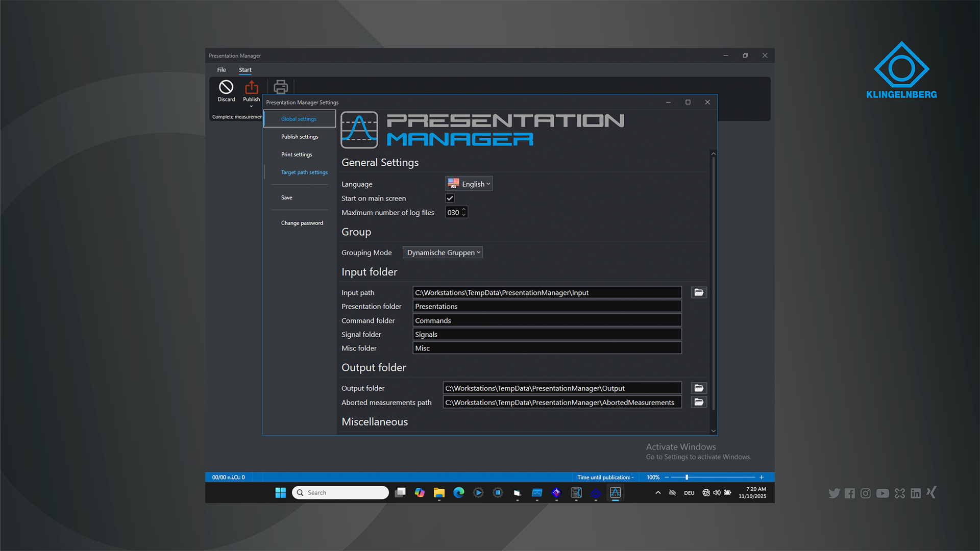The width and height of the screenshot is (980, 551).
Task: Expand the Publish button dropdown arrow
Action: (x=251, y=107)
